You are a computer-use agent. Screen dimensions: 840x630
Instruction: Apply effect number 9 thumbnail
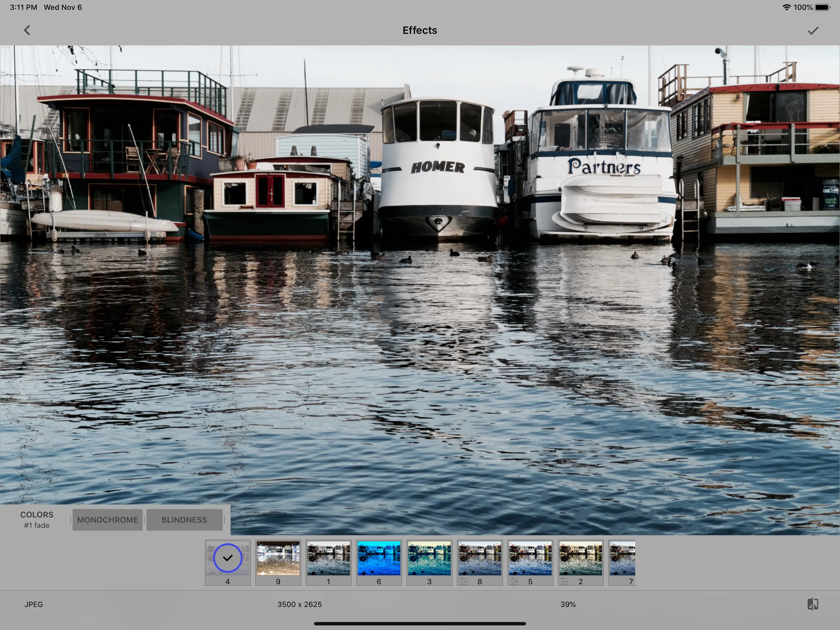[278, 559]
